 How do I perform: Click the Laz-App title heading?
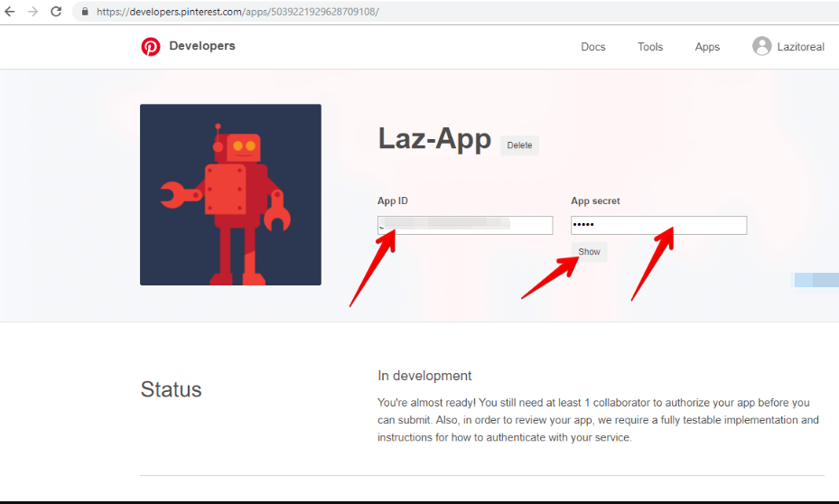pos(434,139)
